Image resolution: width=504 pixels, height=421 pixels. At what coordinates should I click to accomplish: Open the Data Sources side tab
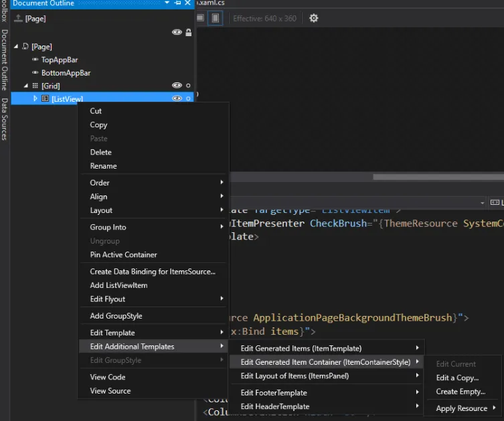4,119
